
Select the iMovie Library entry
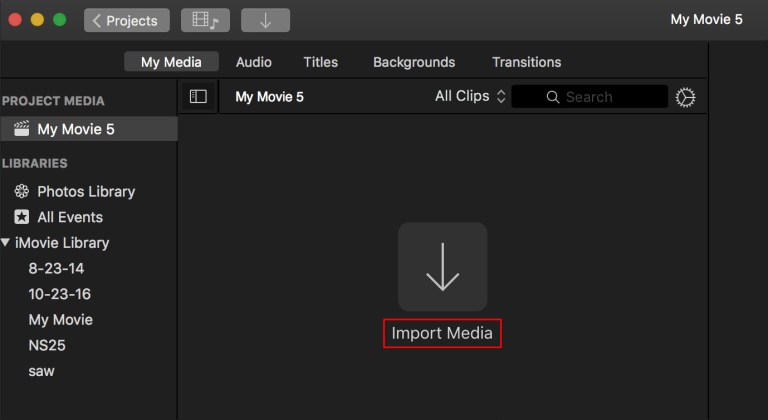pos(62,243)
